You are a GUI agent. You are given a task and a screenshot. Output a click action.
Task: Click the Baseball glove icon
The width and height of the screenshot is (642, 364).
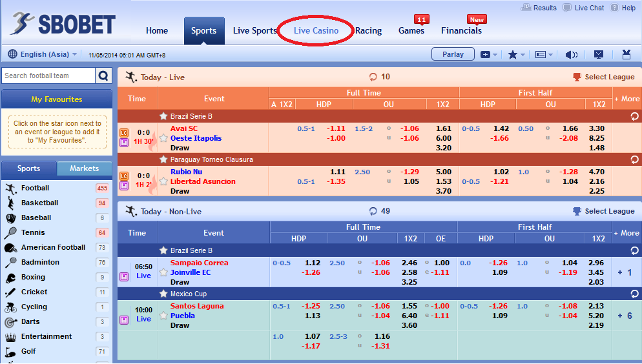pyautogui.click(x=10, y=218)
